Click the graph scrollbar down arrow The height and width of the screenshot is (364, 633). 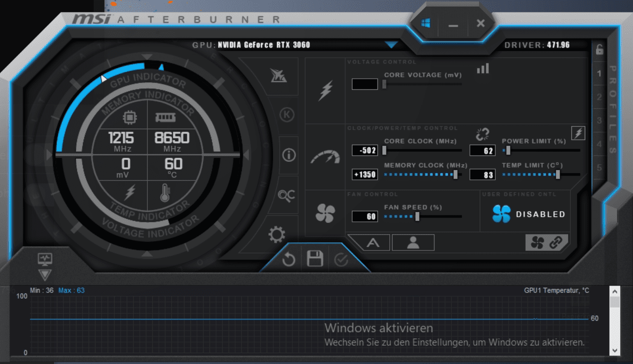point(614,350)
